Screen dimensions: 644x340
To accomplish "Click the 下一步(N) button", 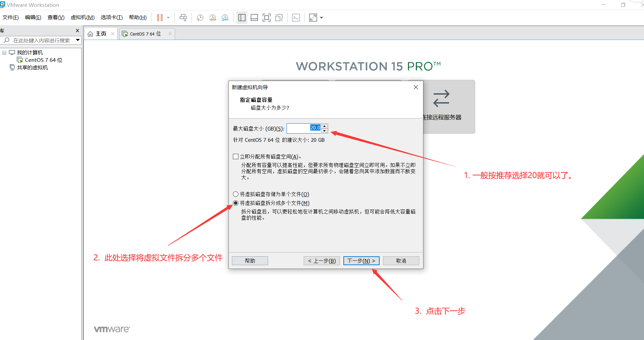I will coord(361,260).
